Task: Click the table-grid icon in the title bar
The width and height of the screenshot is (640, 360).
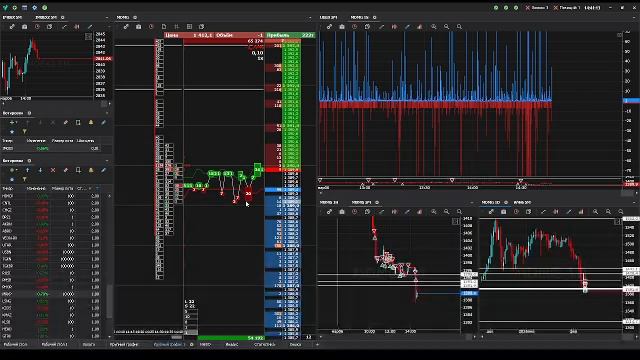Action: pyautogui.click(x=24, y=8)
